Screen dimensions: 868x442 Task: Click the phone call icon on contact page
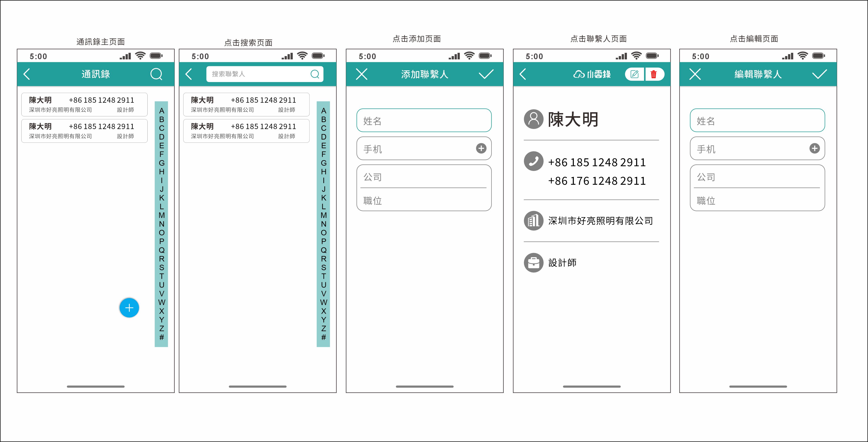point(533,161)
